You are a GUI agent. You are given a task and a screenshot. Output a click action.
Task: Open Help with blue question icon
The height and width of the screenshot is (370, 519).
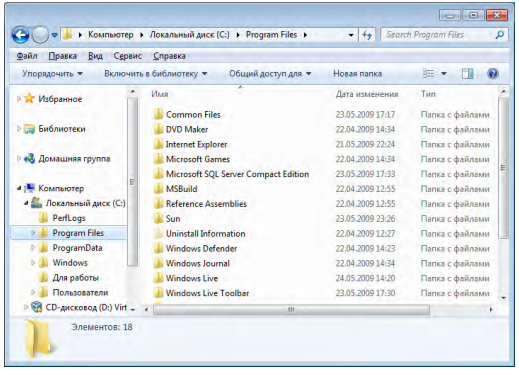pos(493,73)
